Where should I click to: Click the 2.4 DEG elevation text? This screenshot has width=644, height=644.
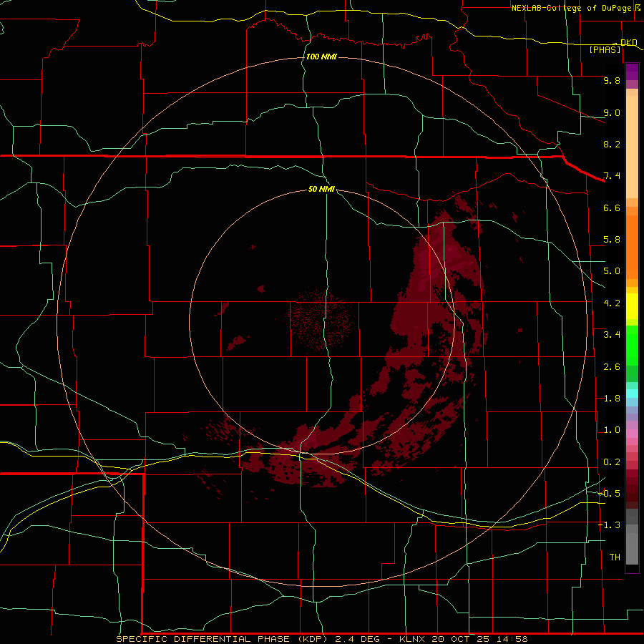click(359, 639)
